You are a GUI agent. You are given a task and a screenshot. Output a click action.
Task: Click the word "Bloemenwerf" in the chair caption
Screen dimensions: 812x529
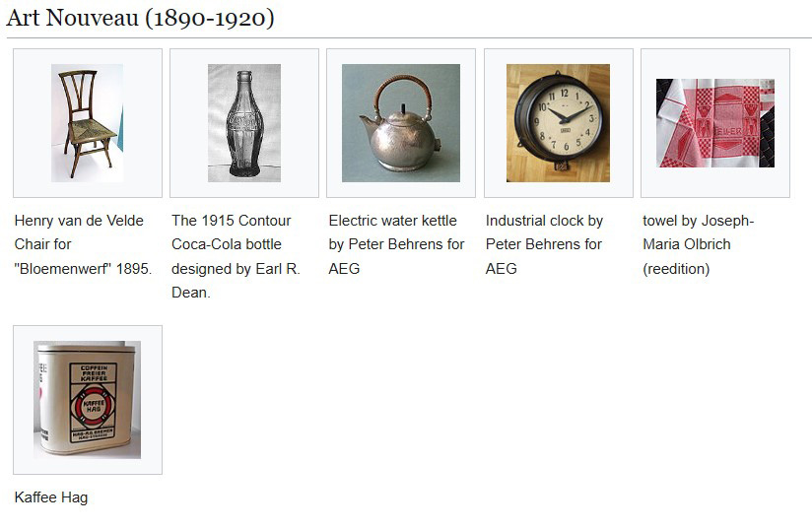(62, 269)
